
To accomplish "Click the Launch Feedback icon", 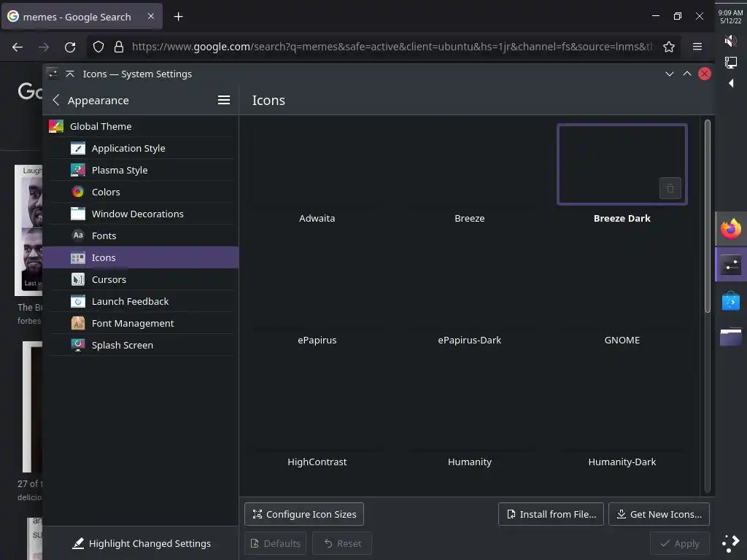I will click(77, 301).
